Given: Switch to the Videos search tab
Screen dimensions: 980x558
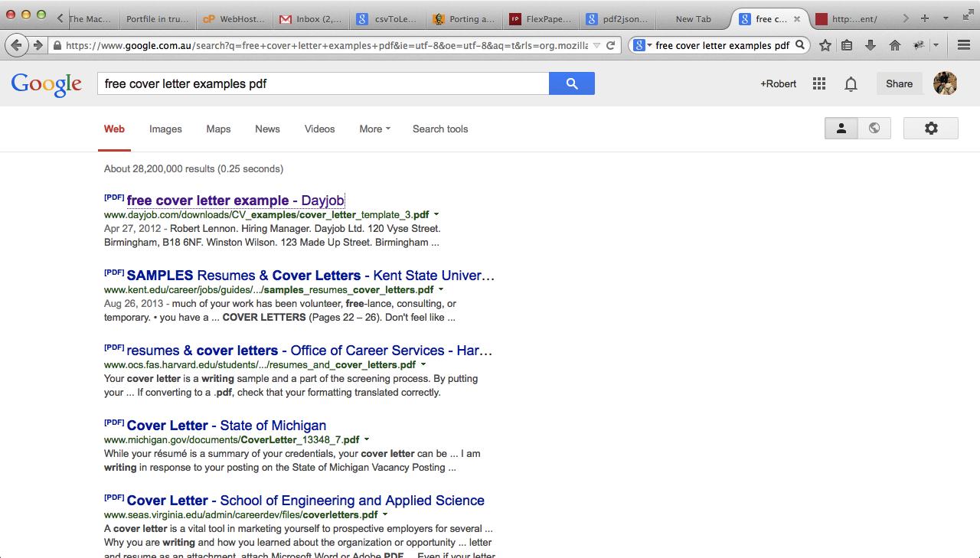Looking at the screenshot, I should [319, 129].
